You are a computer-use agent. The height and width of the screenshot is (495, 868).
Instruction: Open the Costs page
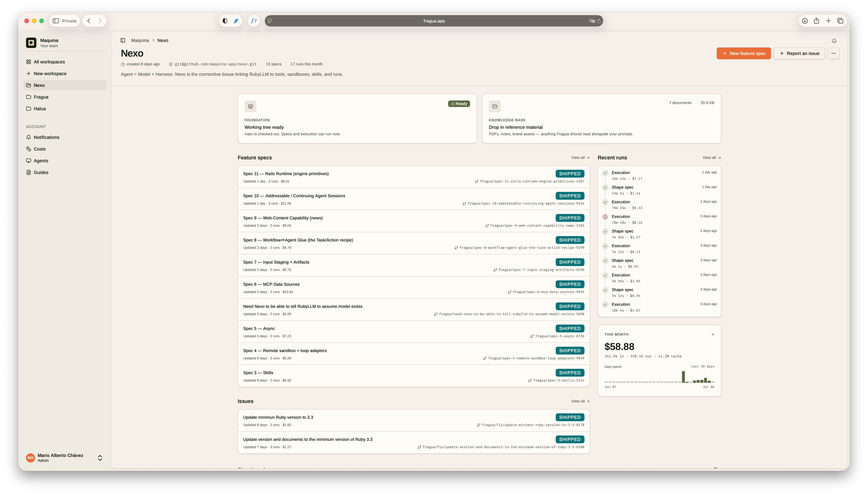pyautogui.click(x=65, y=149)
